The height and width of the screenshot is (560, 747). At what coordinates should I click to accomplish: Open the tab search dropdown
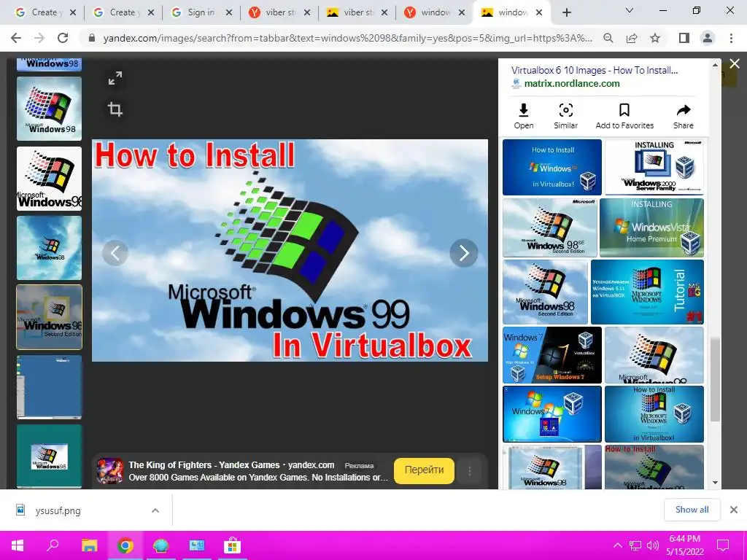click(x=630, y=10)
